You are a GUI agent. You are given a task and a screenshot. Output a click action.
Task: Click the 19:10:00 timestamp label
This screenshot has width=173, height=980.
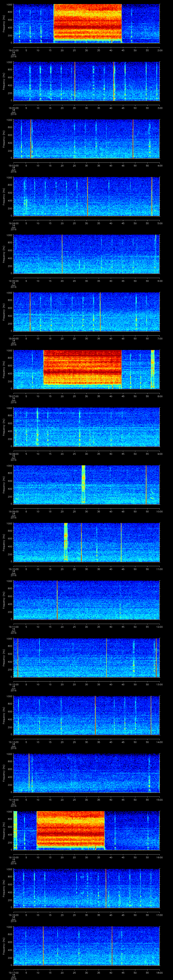(14, 569)
